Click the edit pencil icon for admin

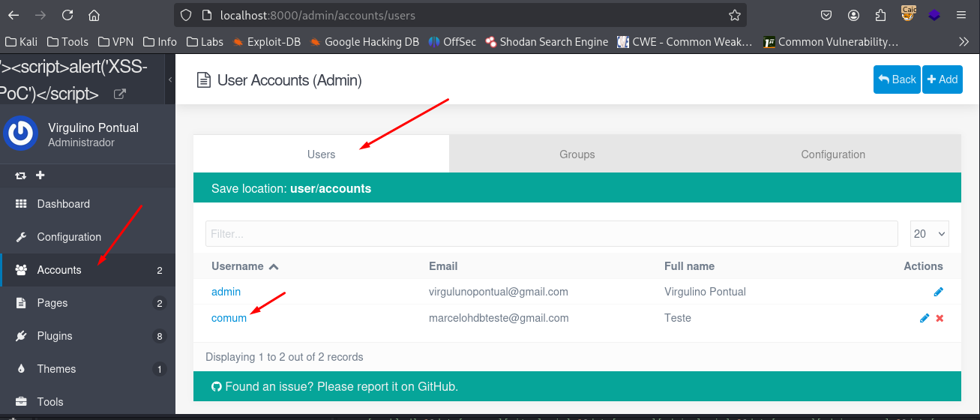pyautogui.click(x=938, y=292)
